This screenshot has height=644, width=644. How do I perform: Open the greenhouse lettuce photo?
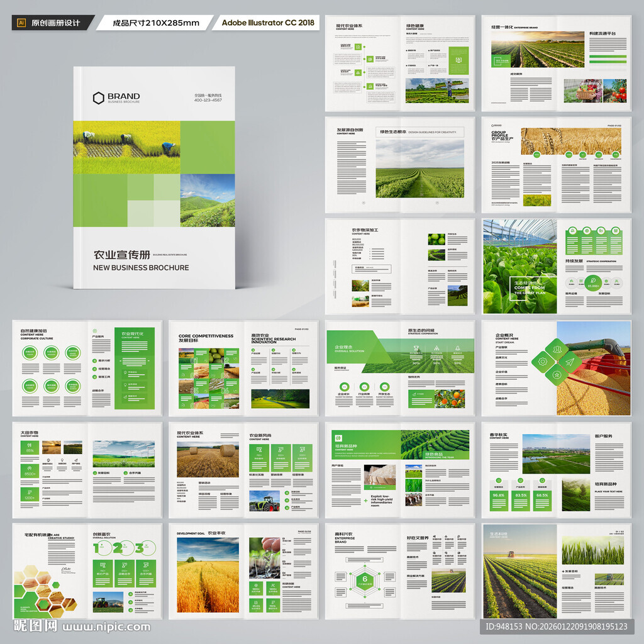519,266
